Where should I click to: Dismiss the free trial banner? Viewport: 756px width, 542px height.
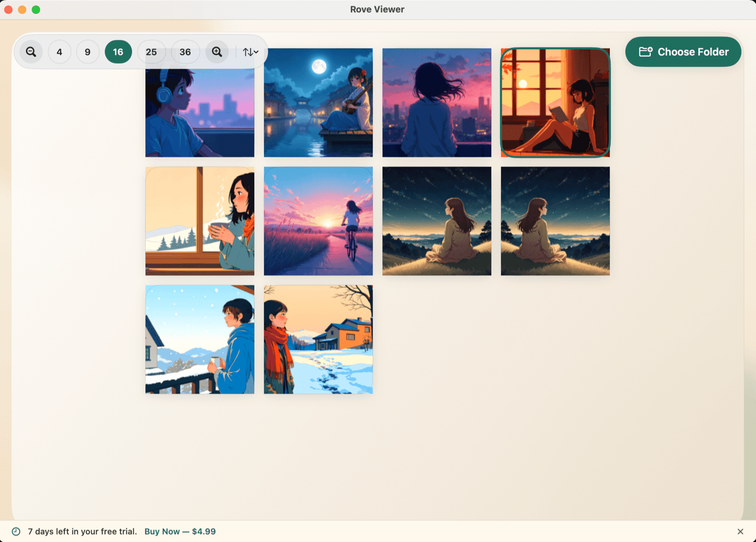click(740, 531)
